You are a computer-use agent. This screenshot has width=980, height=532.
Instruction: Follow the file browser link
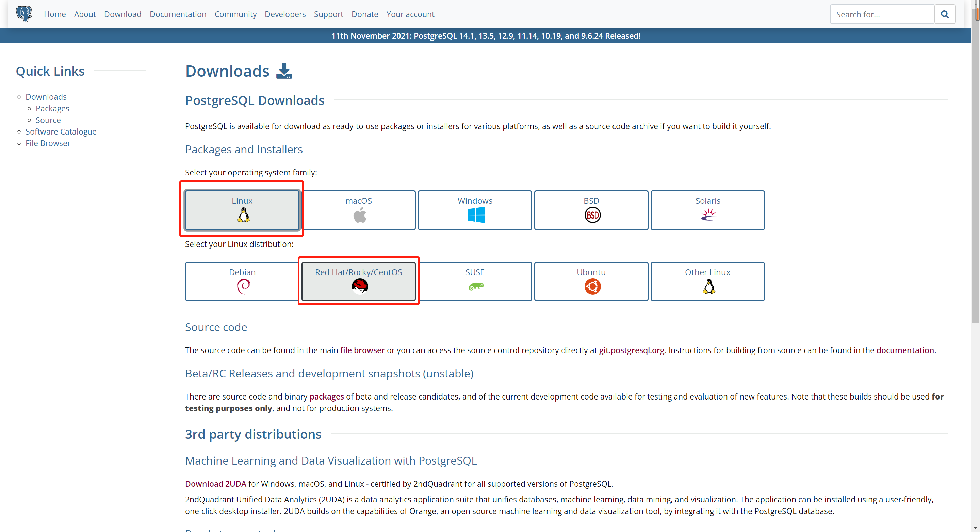pyautogui.click(x=362, y=350)
